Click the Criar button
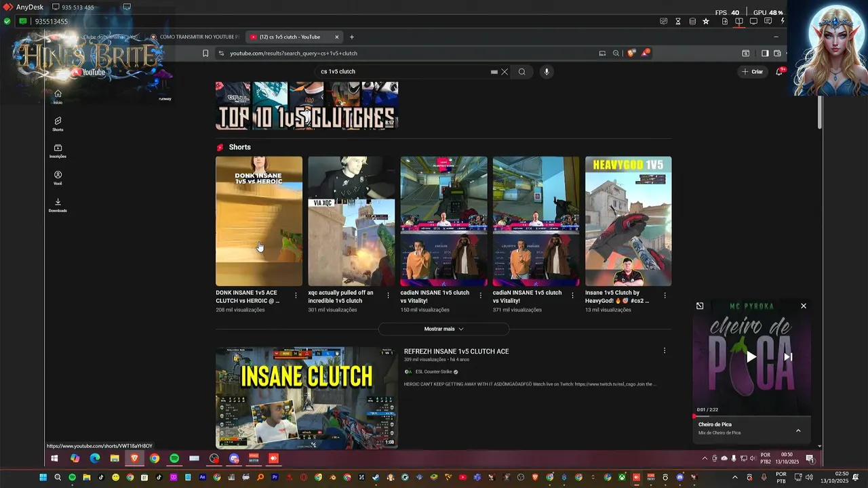 click(753, 72)
